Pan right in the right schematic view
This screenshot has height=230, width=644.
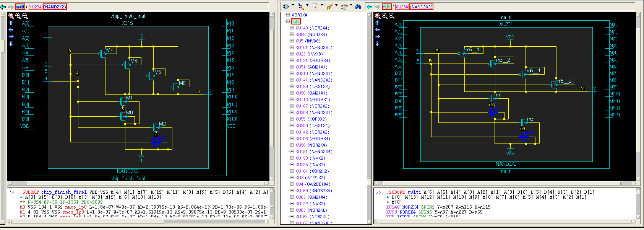point(378,37)
